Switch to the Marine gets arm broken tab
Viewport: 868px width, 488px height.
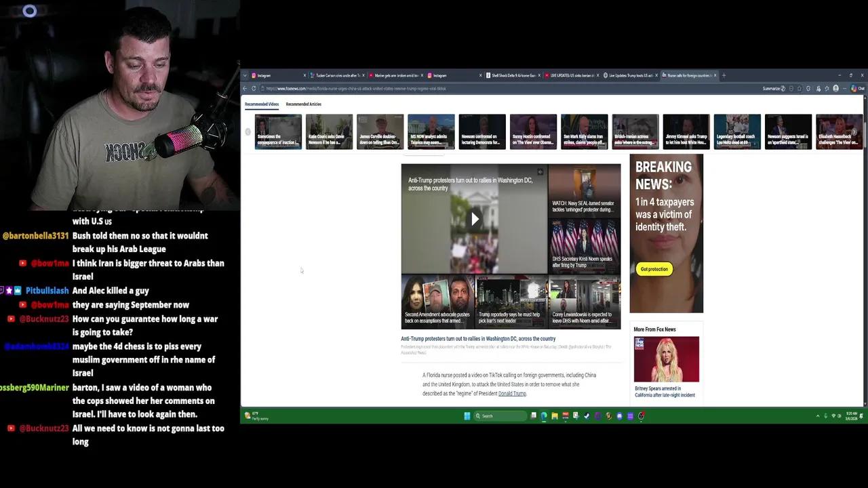(x=396, y=75)
